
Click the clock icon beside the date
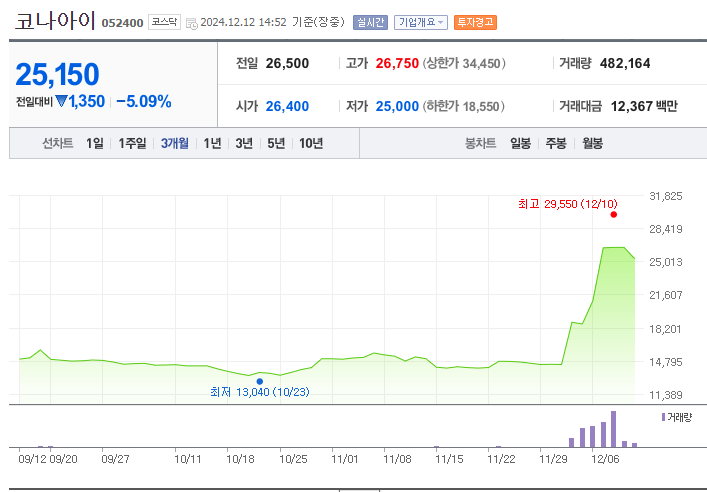(192, 23)
